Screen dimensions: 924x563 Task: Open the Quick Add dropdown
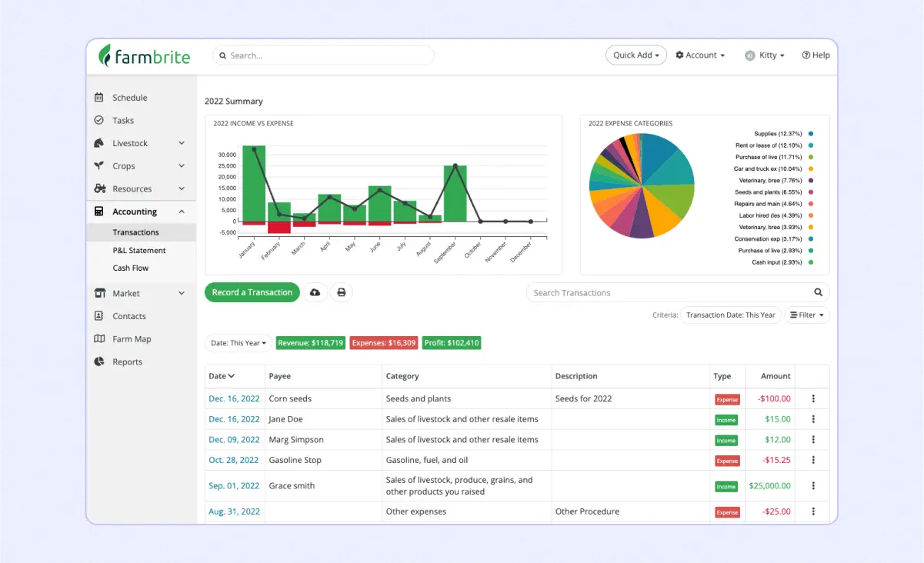click(x=637, y=55)
